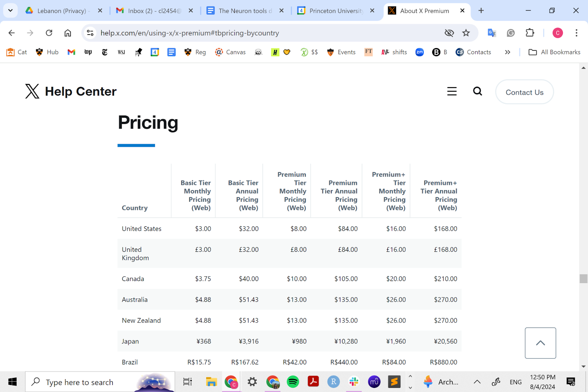Viewport: 588px width, 392px height.
Task: Expand the tab search dropdown
Action: 10,11
